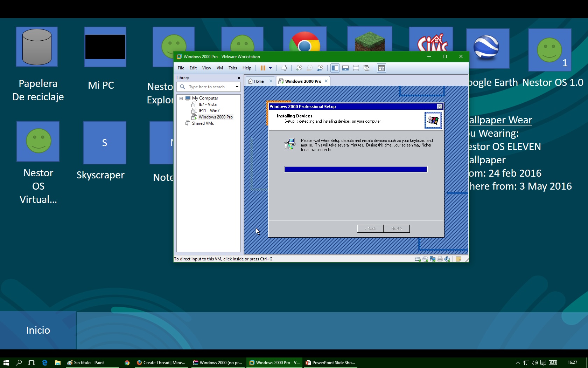Close the Windows 2000 Pro tab
The image size is (588, 368).
[x=326, y=81]
